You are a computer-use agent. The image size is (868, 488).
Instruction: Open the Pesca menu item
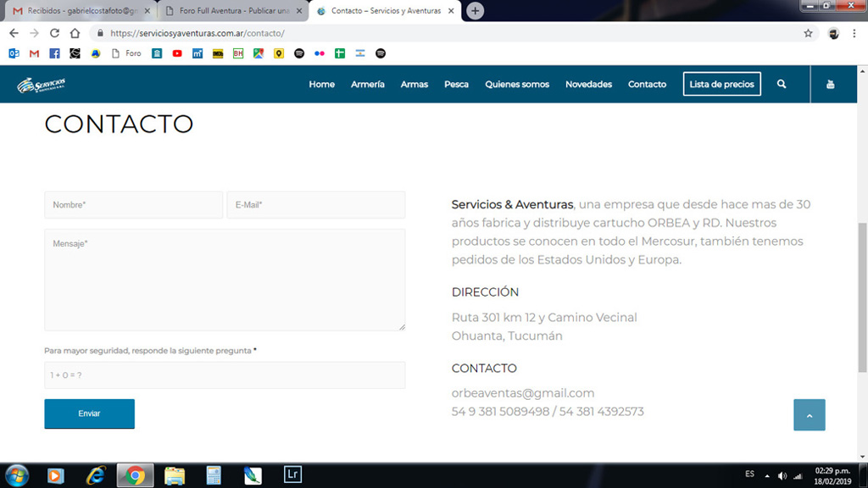(456, 85)
